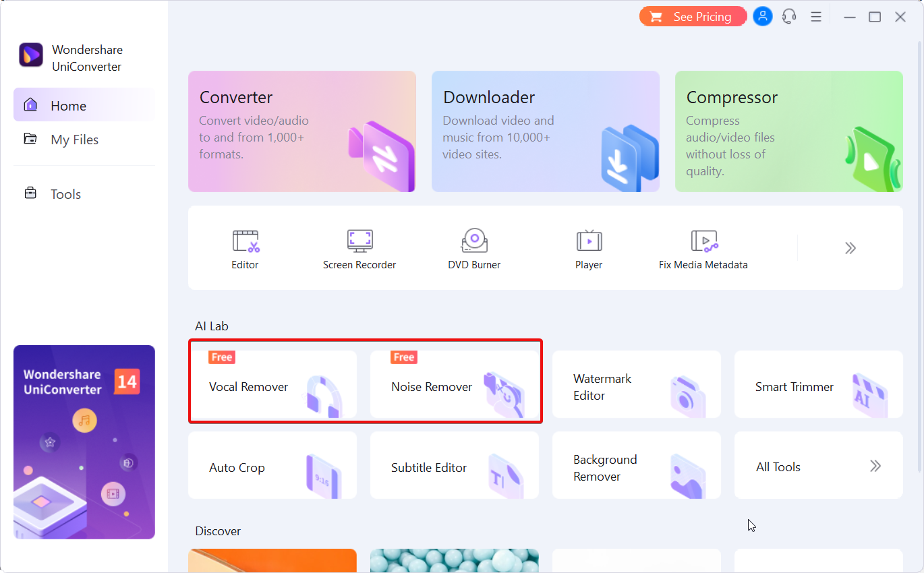
Task: Open the Converter card
Action: (302, 131)
